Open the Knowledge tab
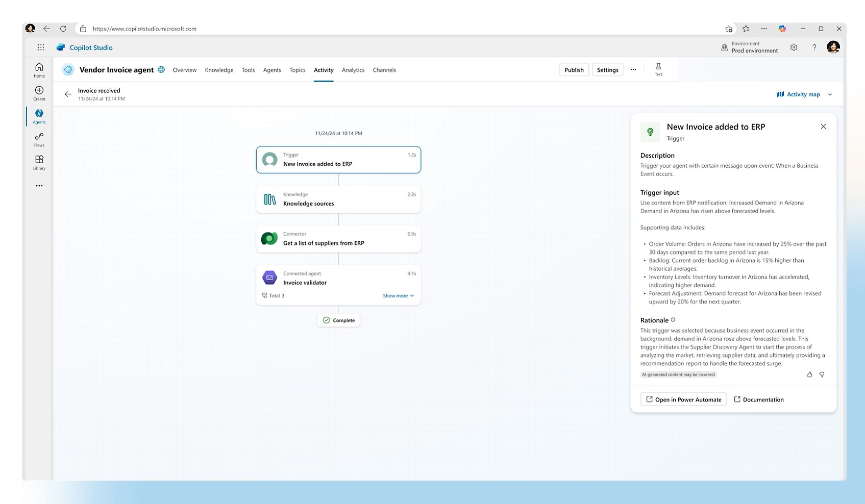The width and height of the screenshot is (865, 504). pos(219,70)
